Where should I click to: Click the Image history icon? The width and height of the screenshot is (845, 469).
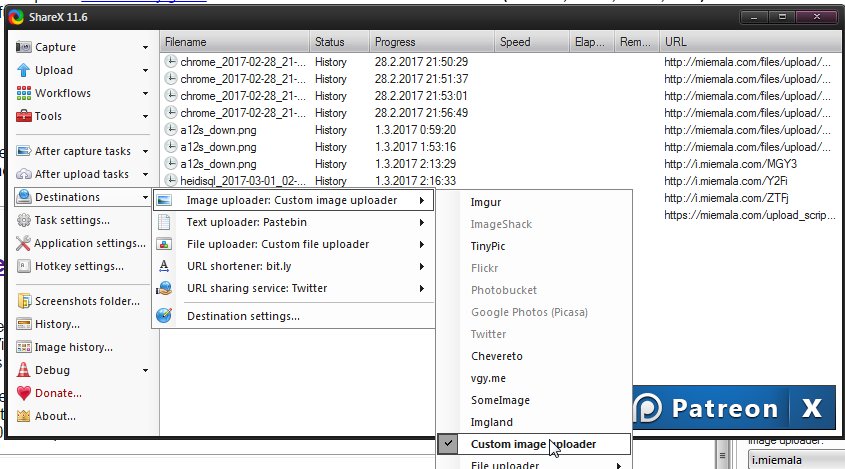point(23,347)
